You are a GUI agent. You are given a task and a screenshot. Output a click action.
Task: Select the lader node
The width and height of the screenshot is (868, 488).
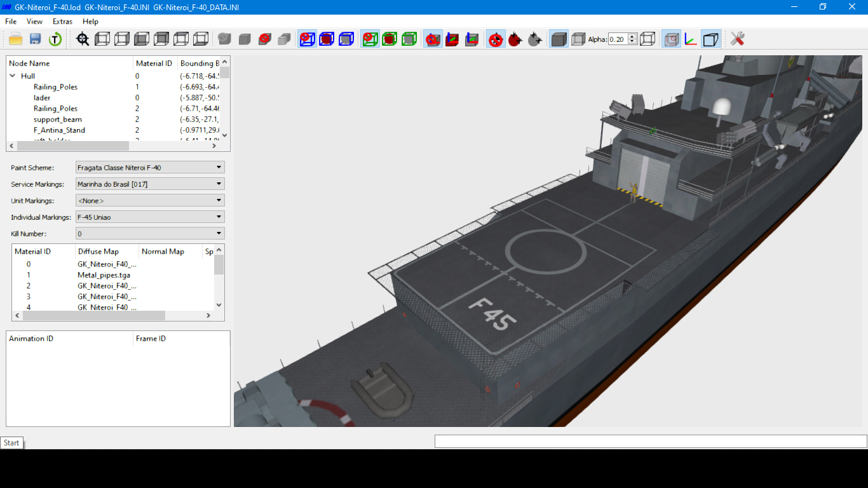tap(113, 97)
